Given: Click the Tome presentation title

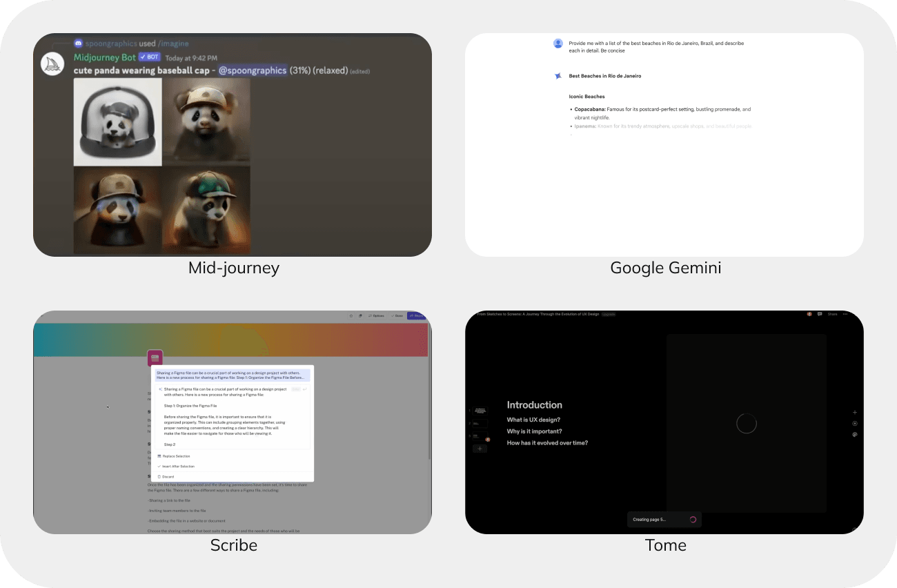Looking at the screenshot, I should pos(538,314).
